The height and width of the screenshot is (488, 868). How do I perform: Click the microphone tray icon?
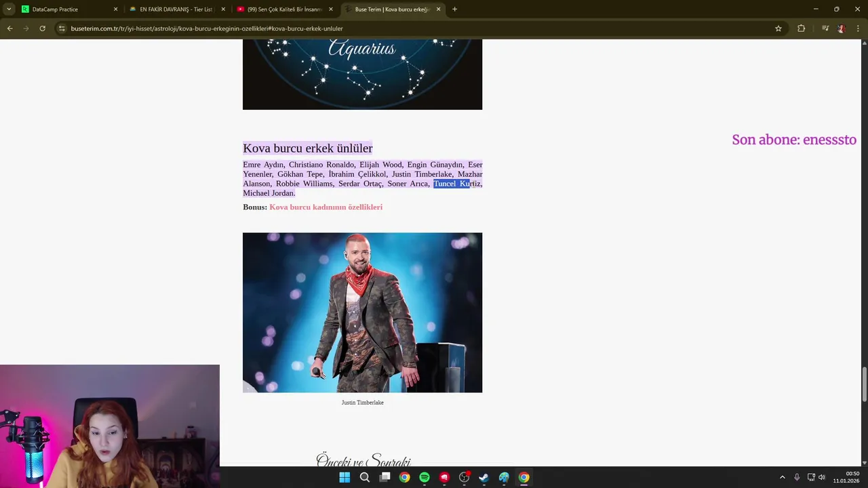tap(797, 477)
